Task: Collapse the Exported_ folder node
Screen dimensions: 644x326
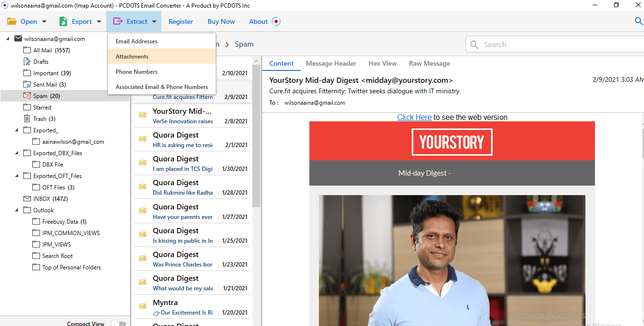Action: click(17, 130)
